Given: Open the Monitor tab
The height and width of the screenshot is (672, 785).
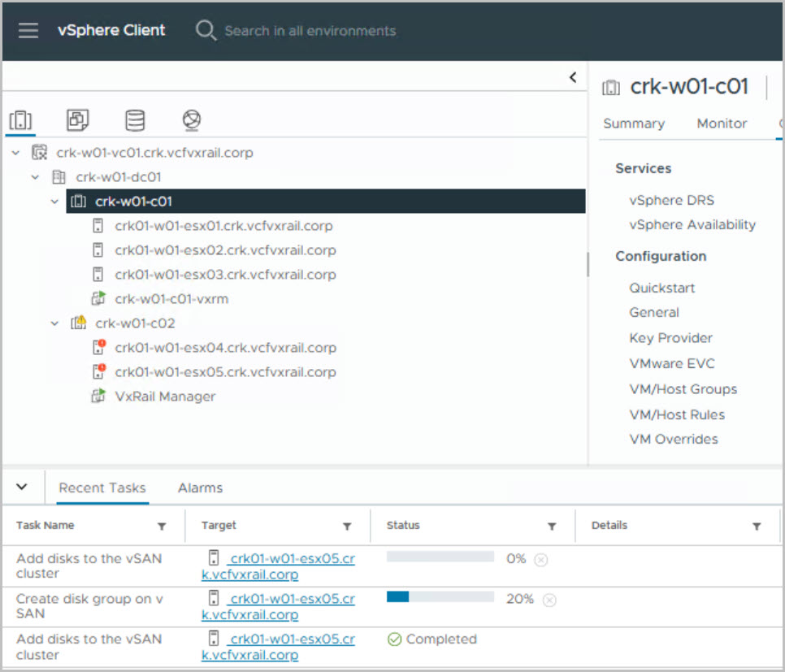Looking at the screenshot, I should coord(722,124).
